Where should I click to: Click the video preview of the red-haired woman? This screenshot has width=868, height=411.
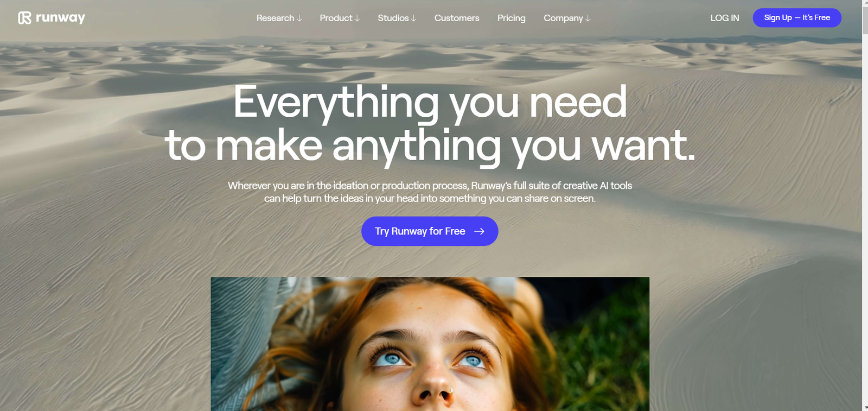pyautogui.click(x=430, y=344)
